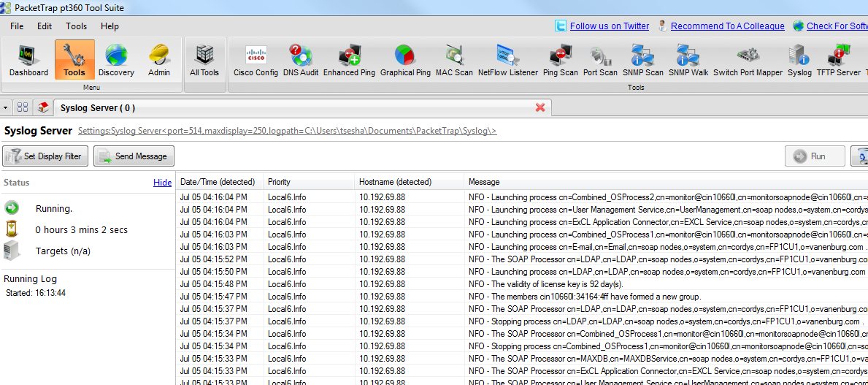Open the Syslog Server settings link
The width and height of the screenshot is (868, 385).
[287, 131]
